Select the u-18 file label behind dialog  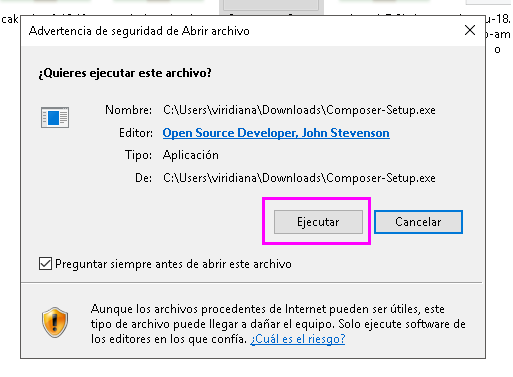(498, 19)
